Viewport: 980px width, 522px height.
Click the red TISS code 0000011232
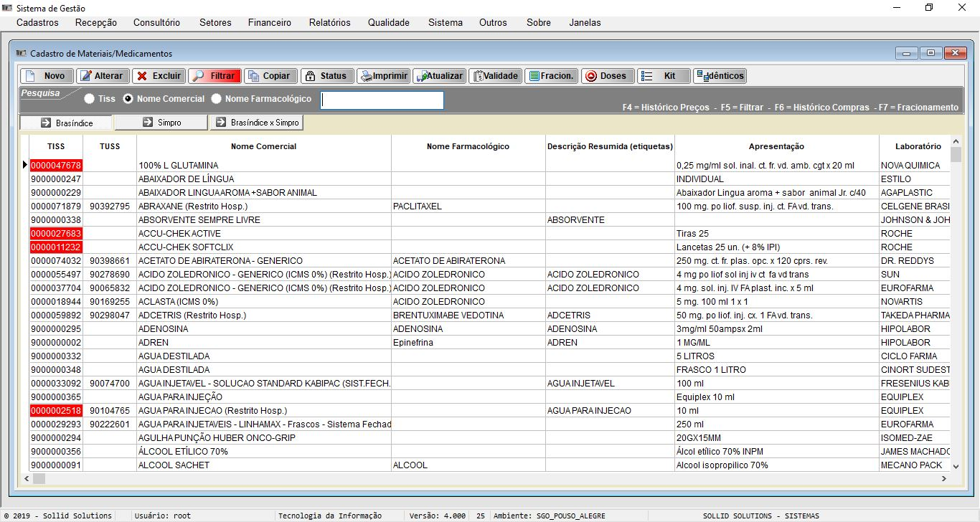(56, 247)
